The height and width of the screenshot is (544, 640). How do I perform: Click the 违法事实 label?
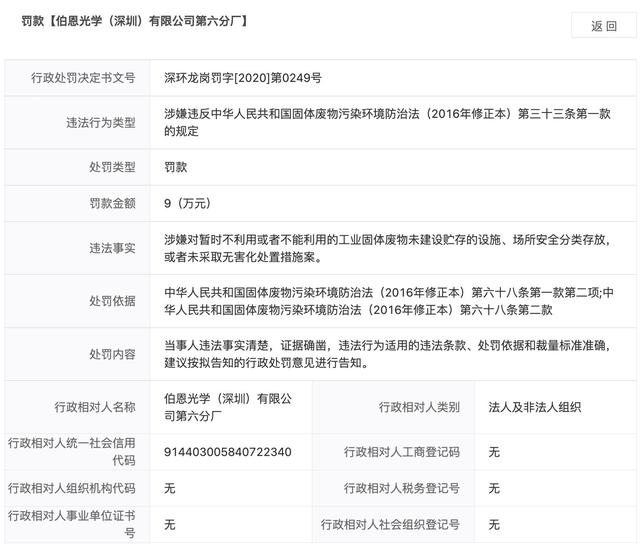click(112, 248)
